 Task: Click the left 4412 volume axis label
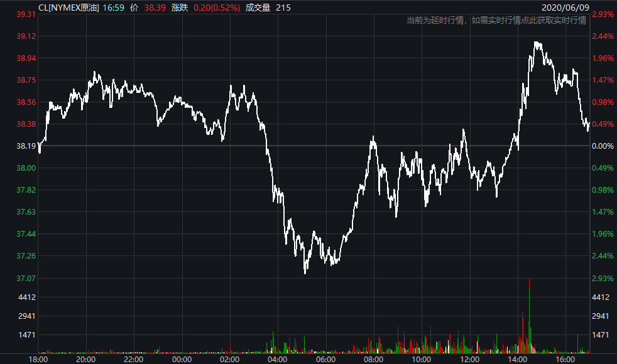pos(27,297)
